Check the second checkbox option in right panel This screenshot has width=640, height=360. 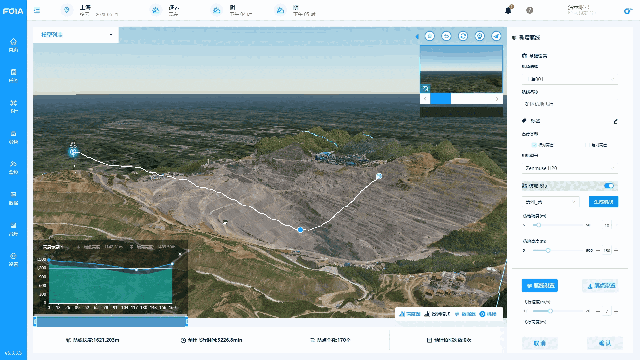point(587,145)
